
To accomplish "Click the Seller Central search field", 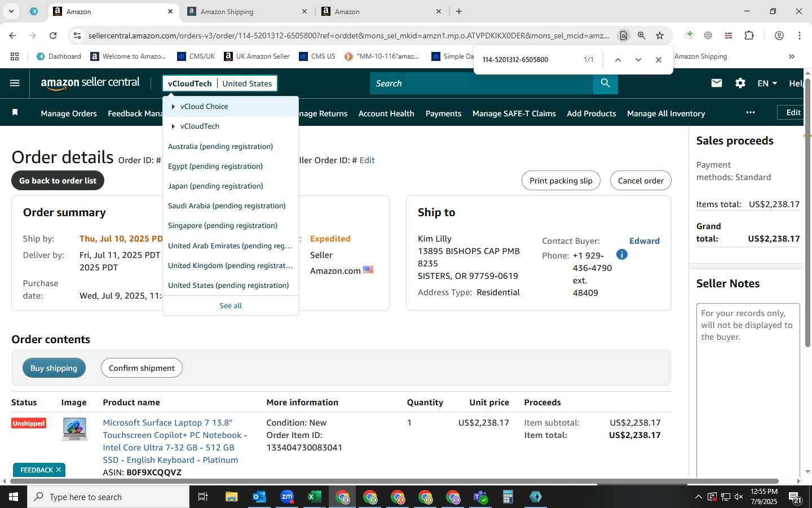I will point(482,83).
